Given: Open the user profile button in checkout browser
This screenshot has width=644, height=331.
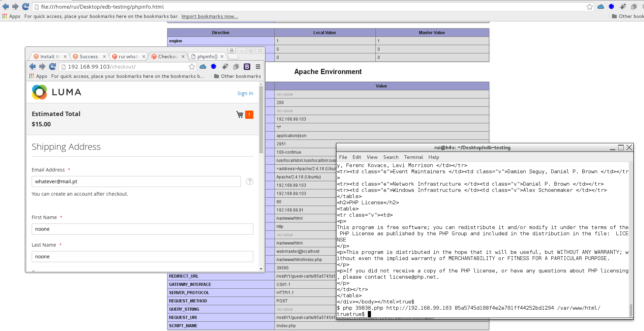Looking at the screenshot, I should click(x=232, y=50).
